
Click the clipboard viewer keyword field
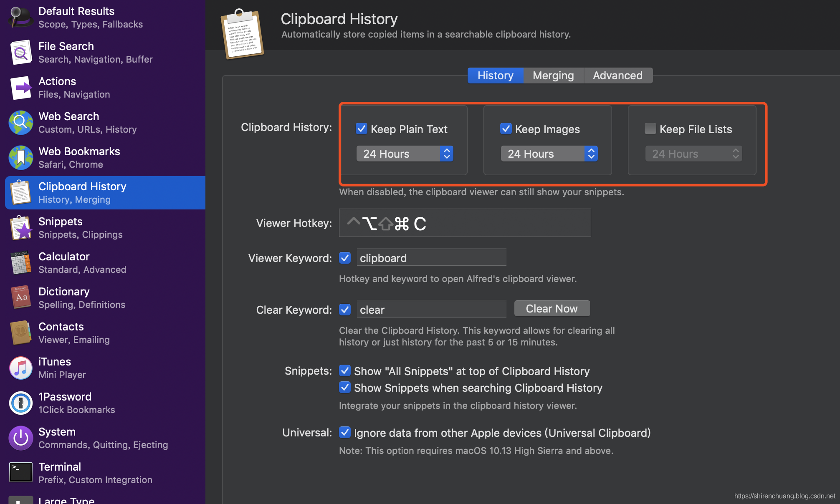(x=431, y=258)
